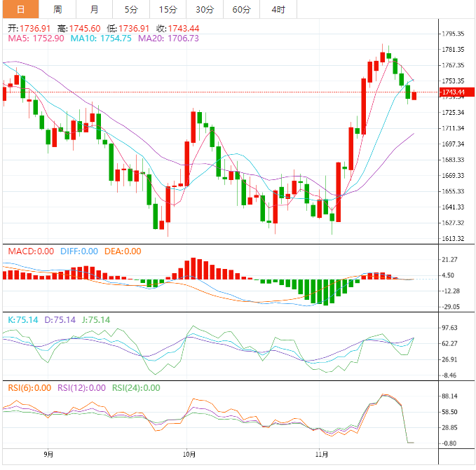Choose the 60分 timeframe tab
The height and width of the screenshot is (470, 476).
[241, 9]
